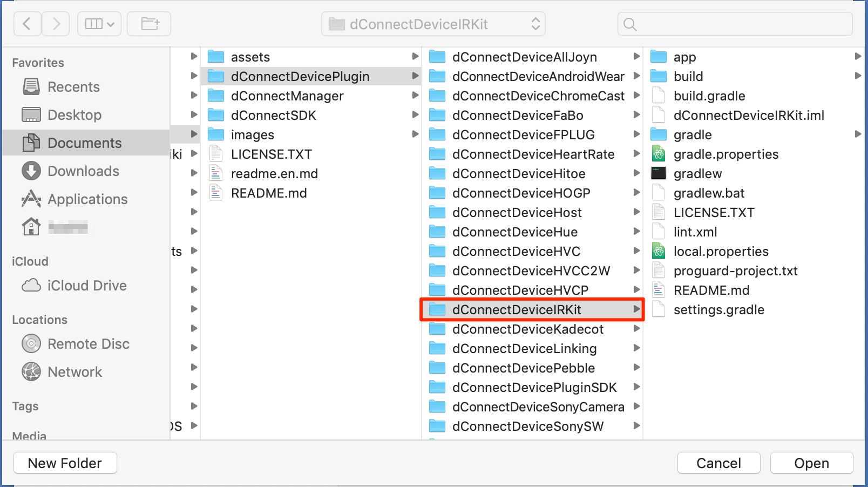Select Applications in the sidebar
This screenshot has height=487, width=868.
point(87,199)
